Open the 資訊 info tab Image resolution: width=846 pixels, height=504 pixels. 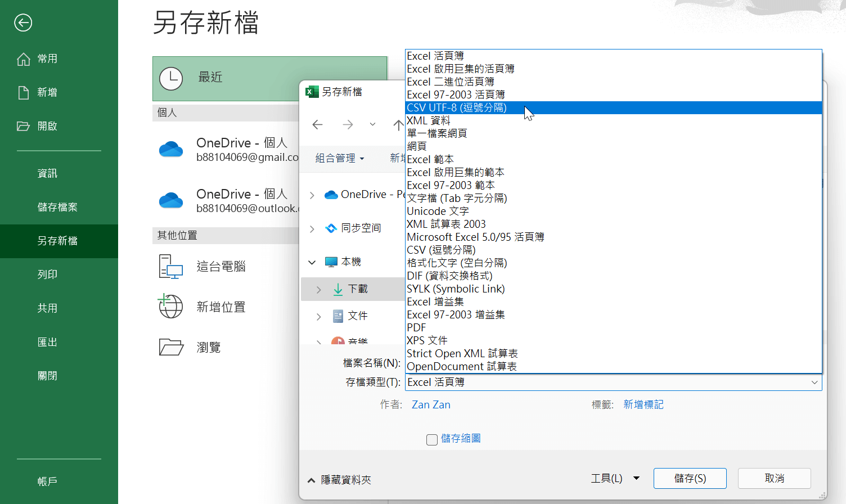(47, 173)
